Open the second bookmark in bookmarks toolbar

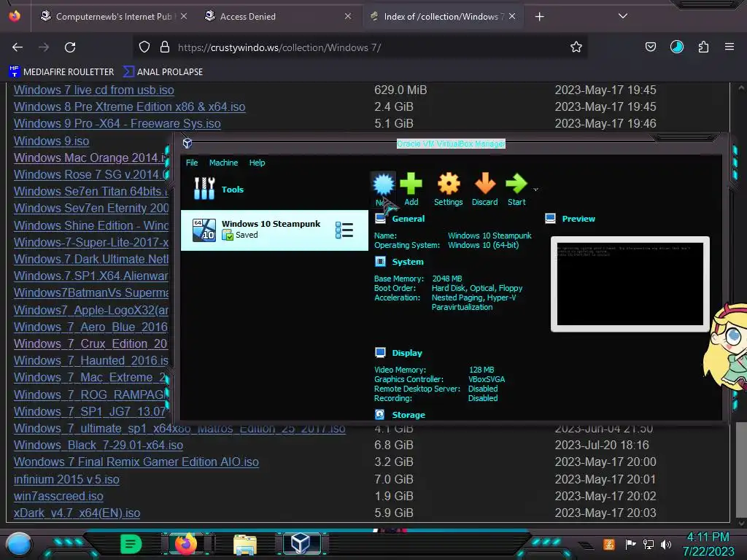pos(163,72)
